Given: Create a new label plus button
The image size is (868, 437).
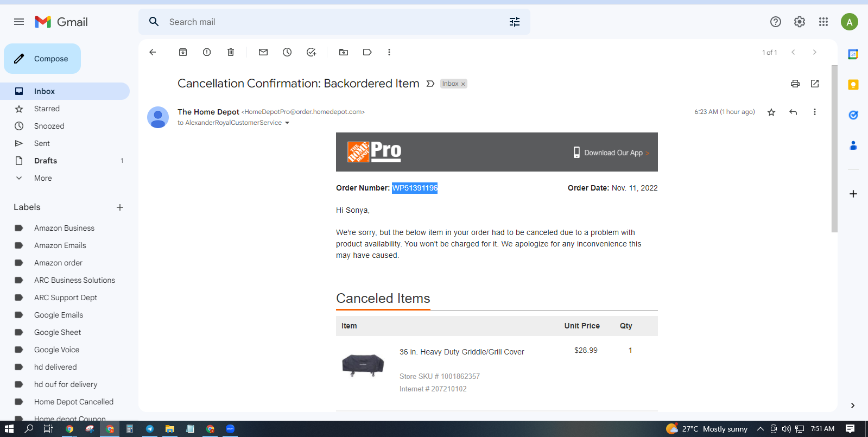Looking at the screenshot, I should (x=120, y=207).
